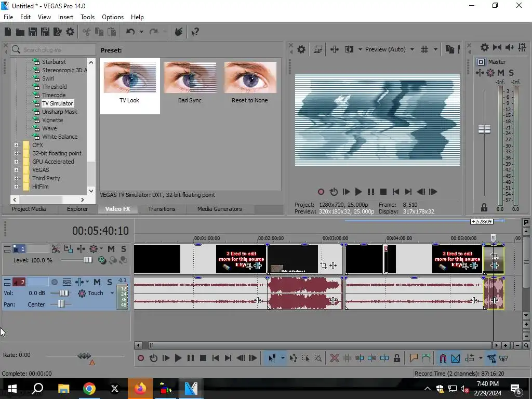The width and height of the screenshot is (532, 399).
Task: Open the Touch automation mode dropdown
Action: 112,293
